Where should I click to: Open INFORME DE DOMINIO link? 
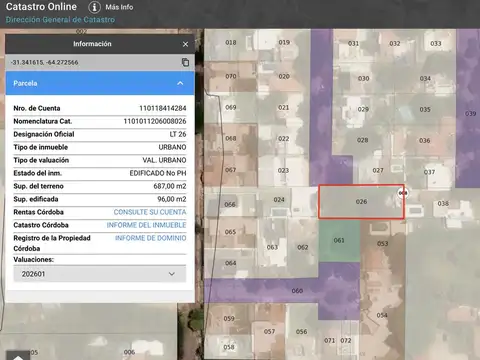[151, 238]
